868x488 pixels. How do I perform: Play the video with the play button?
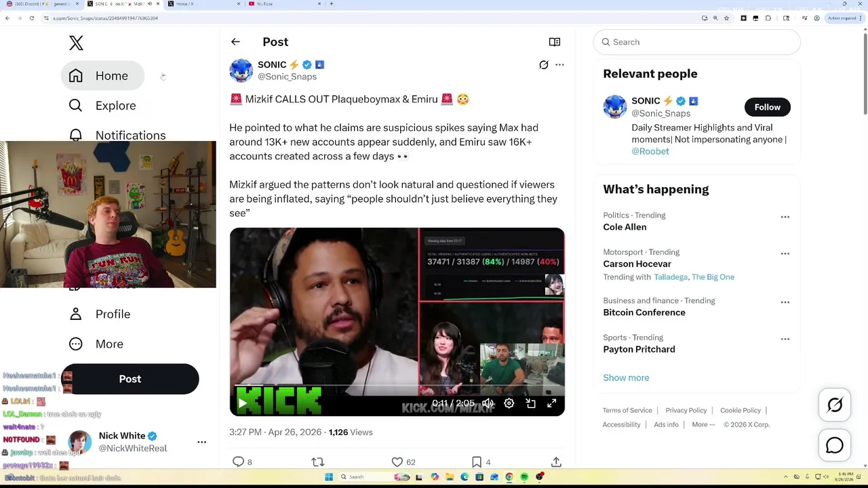coord(242,404)
